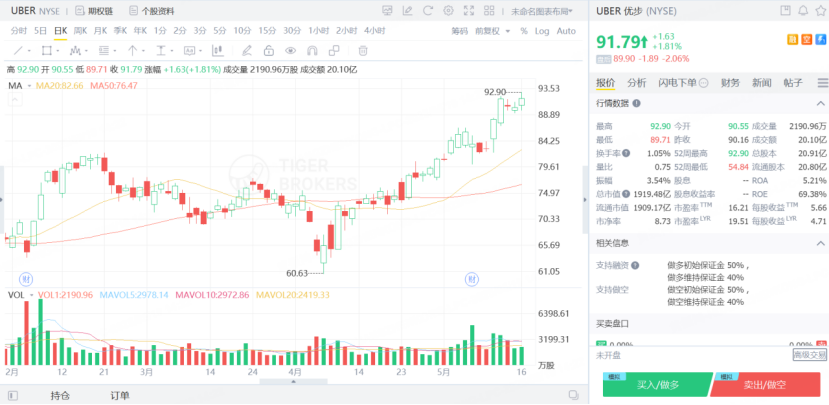Select the text annotation tool
829x405 pixels.
pos(189,51)
